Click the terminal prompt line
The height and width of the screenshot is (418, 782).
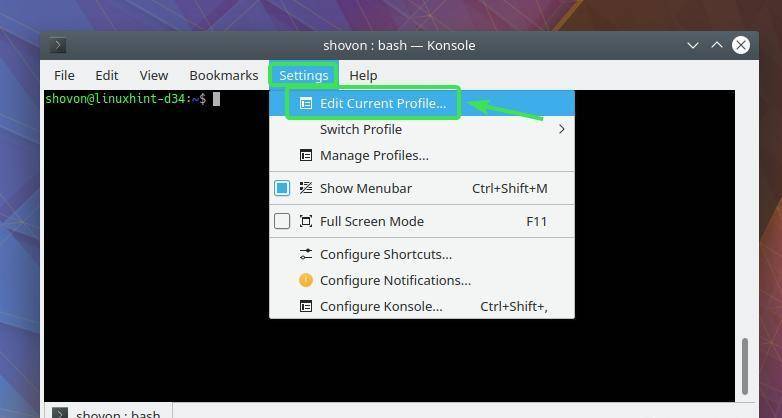133,99
